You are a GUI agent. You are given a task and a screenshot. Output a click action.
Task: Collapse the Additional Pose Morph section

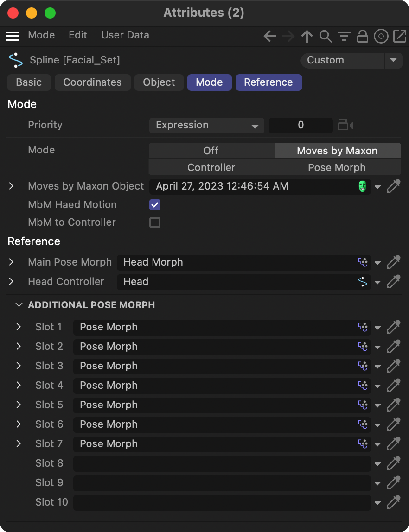click(x=19, y=305)
